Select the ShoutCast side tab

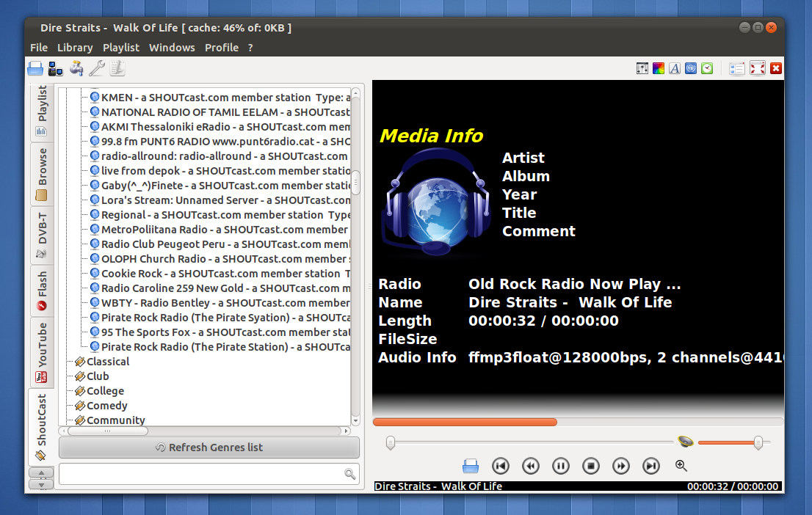click(x=41, y=427)
